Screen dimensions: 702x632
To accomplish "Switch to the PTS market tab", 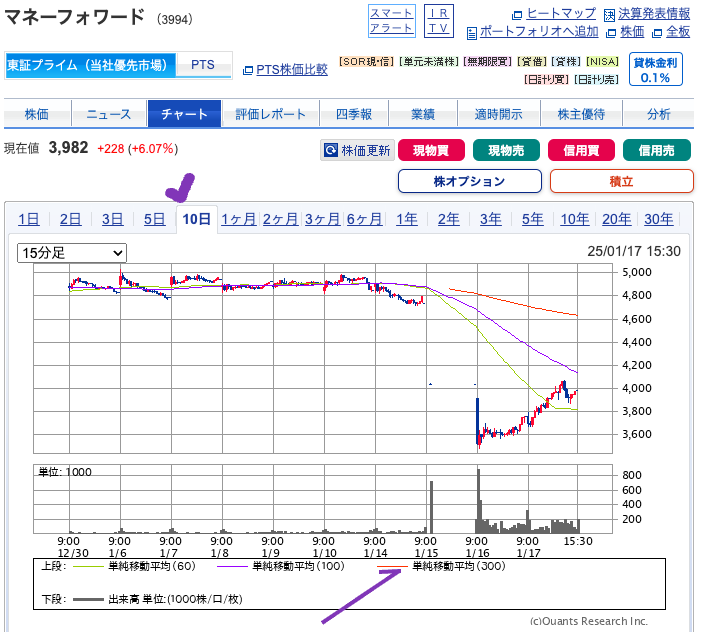I will [x=203, y=65].
